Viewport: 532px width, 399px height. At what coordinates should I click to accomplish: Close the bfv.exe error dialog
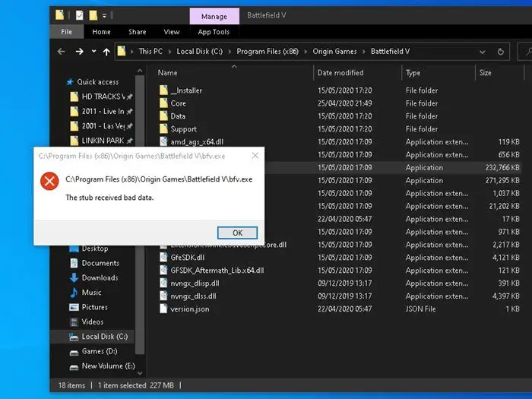coord(255,156)
